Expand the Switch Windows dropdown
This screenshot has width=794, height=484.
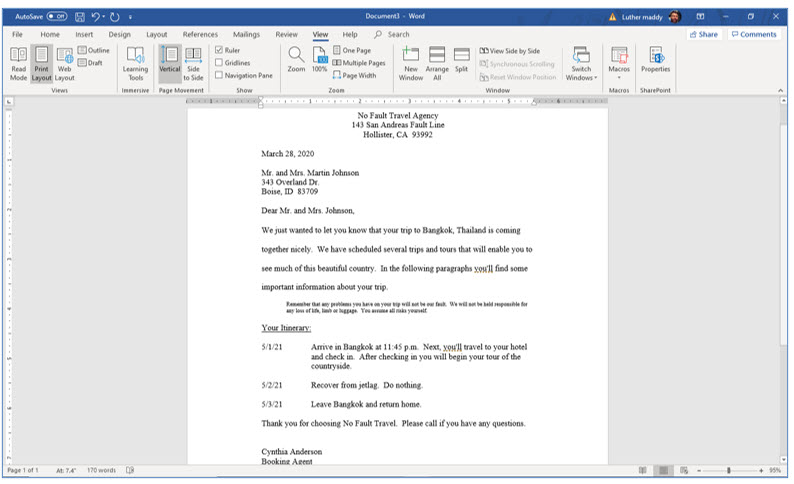pyautogui.click(x=581, y=64)
